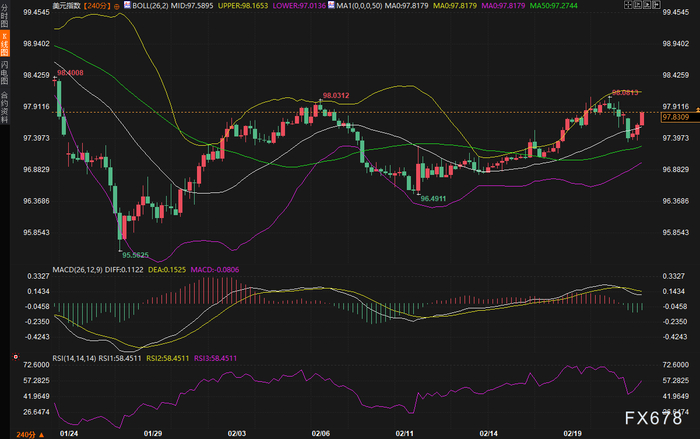
Task: Open the 闪电图 side tab
Action: pyautogui.click(x=4, y=72)
